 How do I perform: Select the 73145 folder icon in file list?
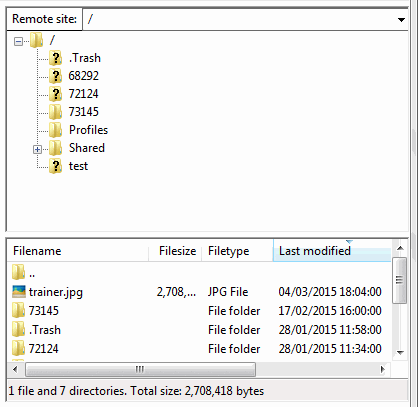[19, 311]
